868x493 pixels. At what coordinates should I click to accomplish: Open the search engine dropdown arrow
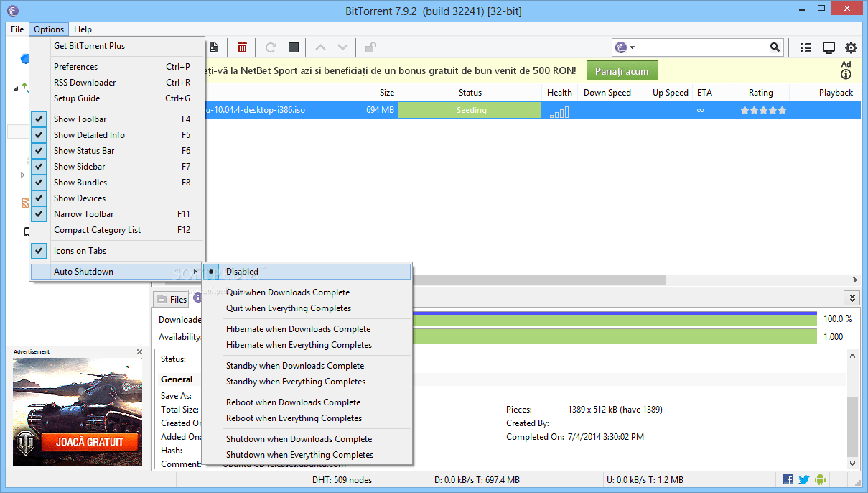[x=632, y=48]
